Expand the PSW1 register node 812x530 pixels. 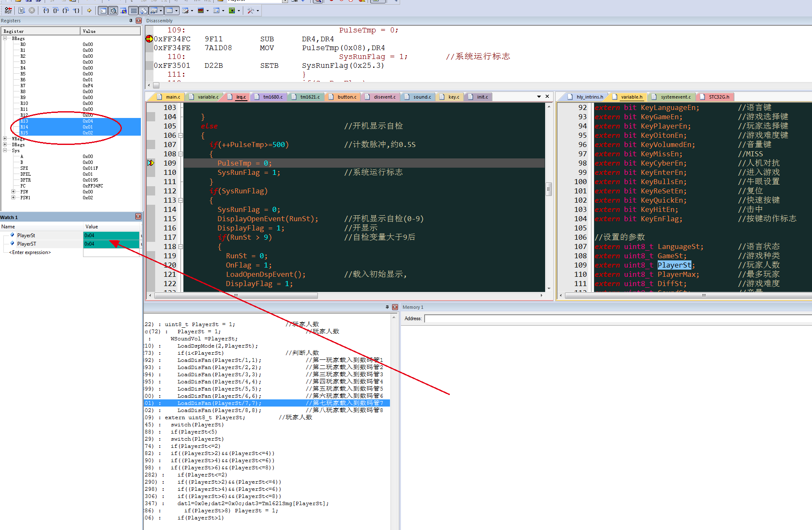pyautogui.click(x=13, y=198)
